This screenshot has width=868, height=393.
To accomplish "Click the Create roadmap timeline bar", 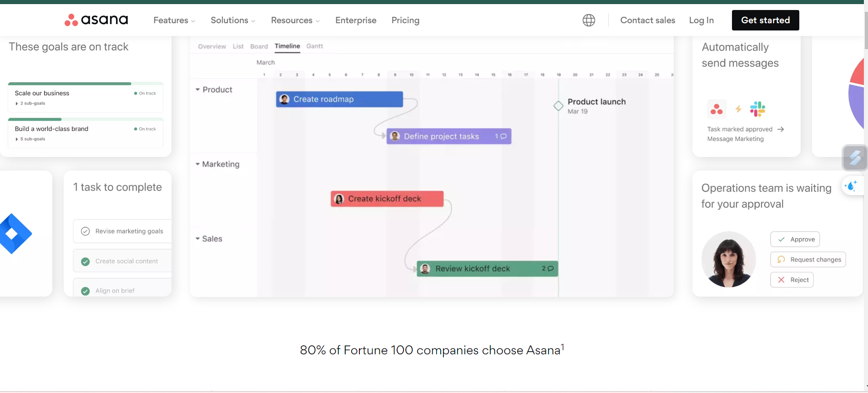I will pos(339,99).
